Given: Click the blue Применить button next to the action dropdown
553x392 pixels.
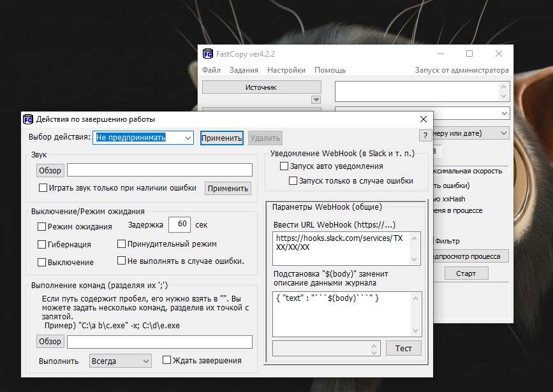Looking at the screenshot, I should coord(222,138).
